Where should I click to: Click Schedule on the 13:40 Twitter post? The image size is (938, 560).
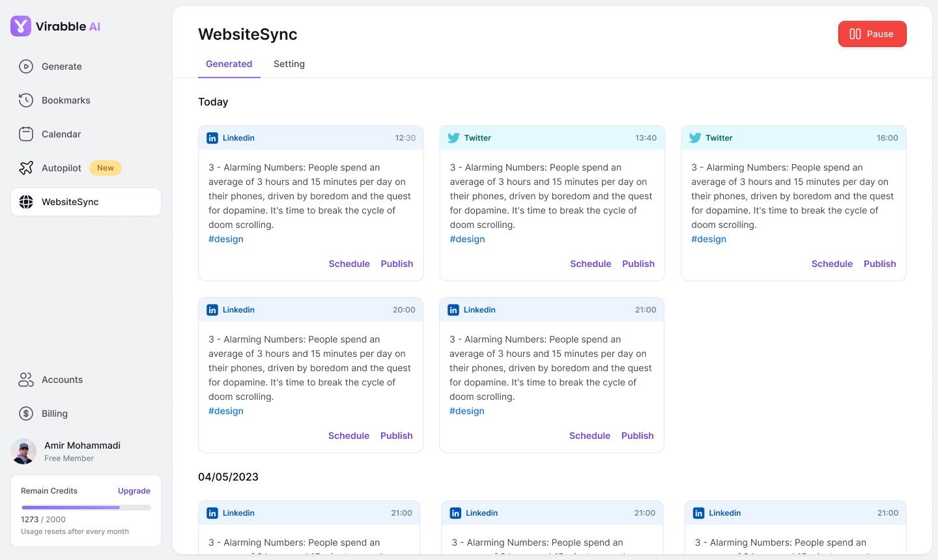click(591, 264)
